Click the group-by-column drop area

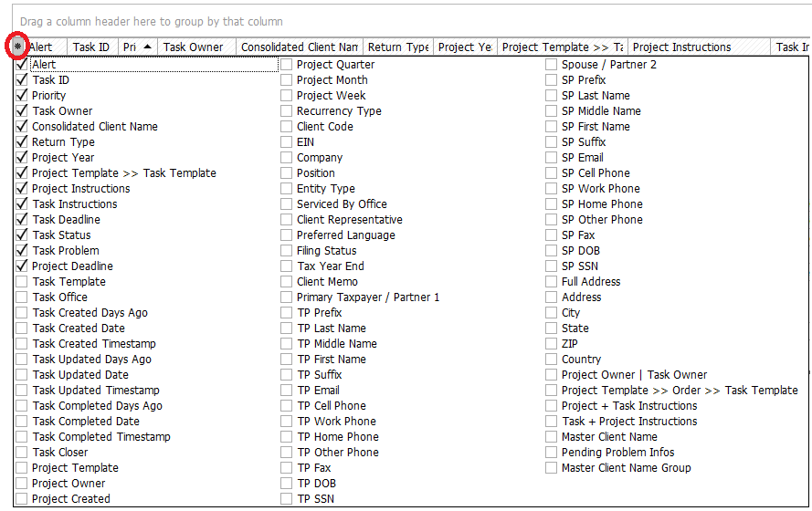pos(411,21)
